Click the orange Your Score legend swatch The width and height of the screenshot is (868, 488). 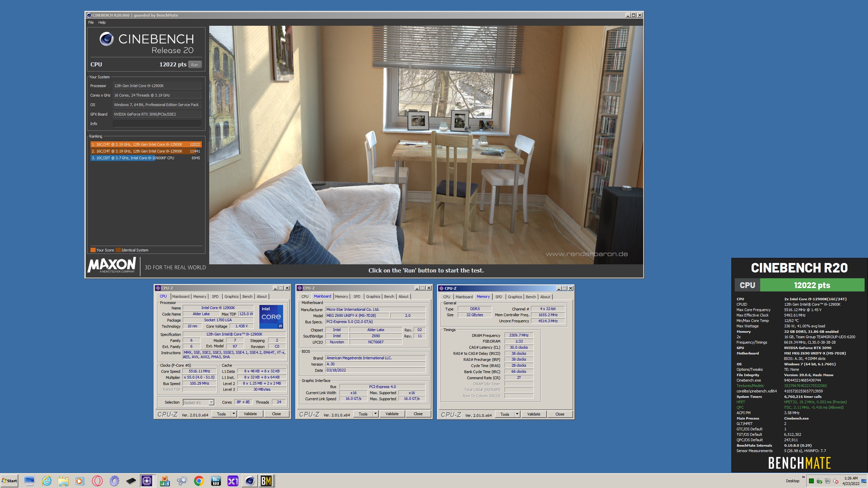coord(93,250)
